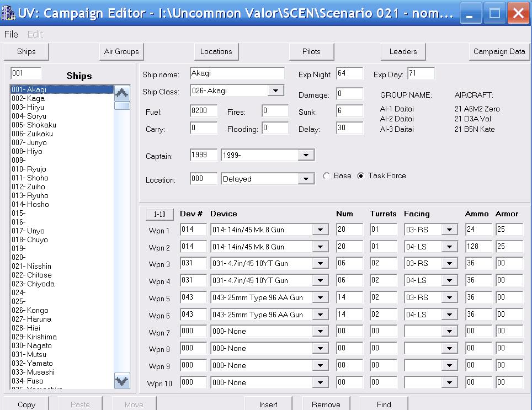
Task: Click the Carry input field
Action: point(204,128)
